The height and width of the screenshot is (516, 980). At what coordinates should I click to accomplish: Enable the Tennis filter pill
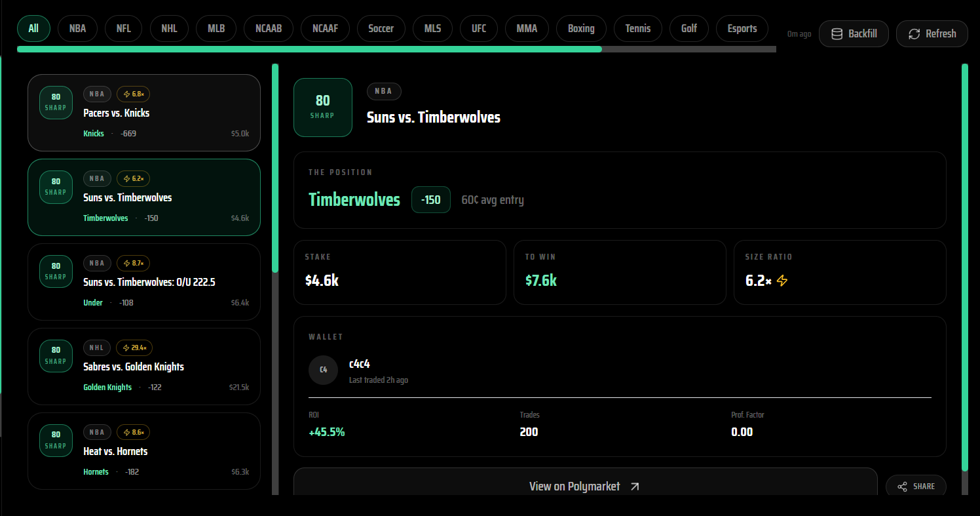(x=637, y=28)
